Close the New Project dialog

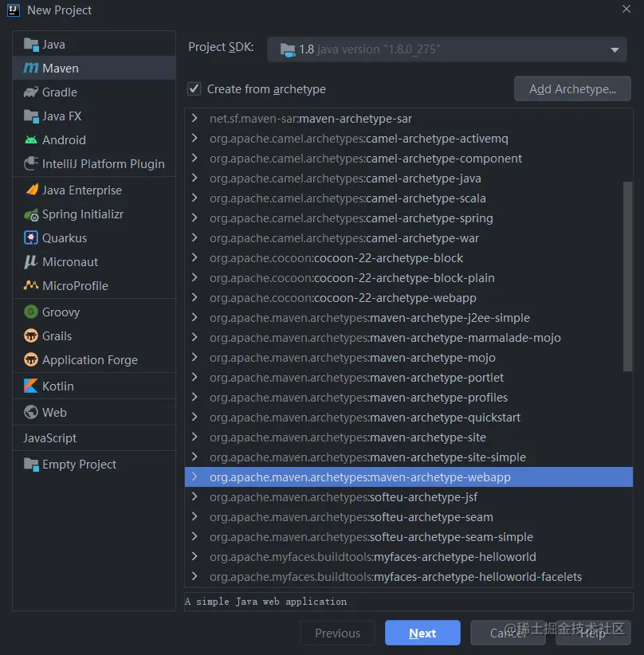point(626,9)
